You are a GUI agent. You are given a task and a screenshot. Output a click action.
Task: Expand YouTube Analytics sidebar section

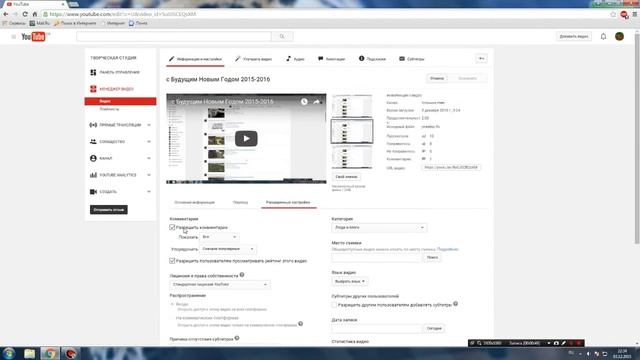149,175
